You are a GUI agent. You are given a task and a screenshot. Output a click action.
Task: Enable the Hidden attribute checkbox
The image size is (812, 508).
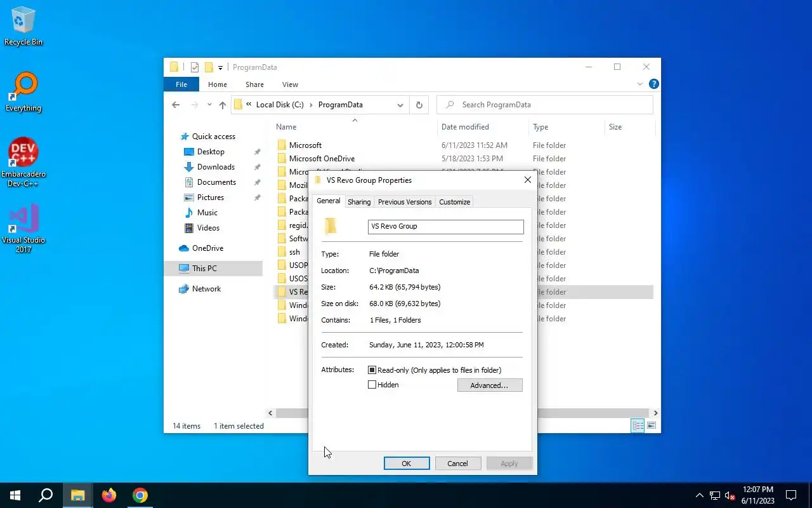pos(372,385)
